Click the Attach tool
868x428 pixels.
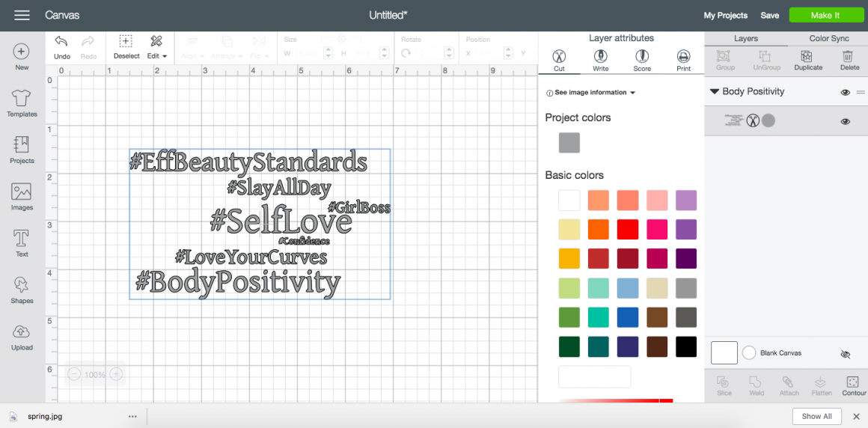pyautogui.click(x=789, y=387)
